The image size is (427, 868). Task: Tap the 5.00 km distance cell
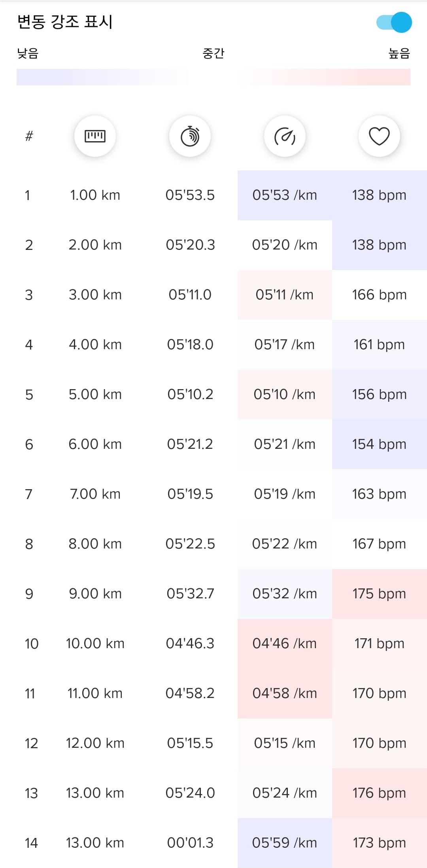[x=95, y=395]
